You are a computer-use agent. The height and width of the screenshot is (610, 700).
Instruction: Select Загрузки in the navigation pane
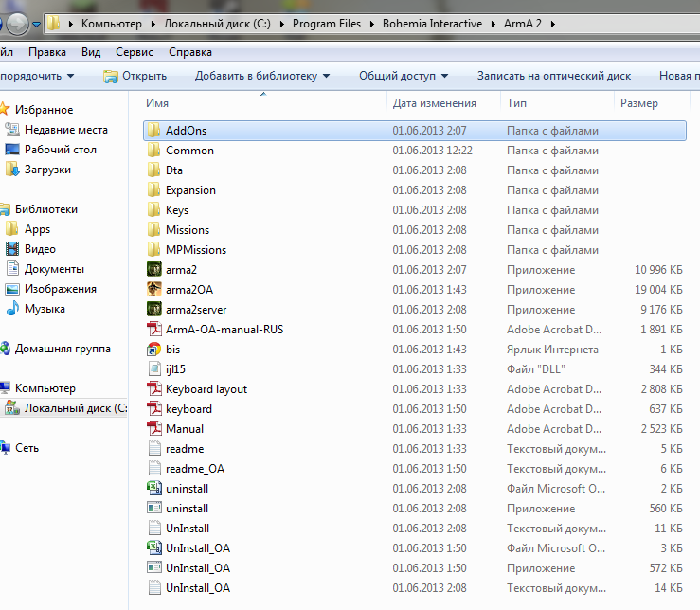(x=47, y=170)
